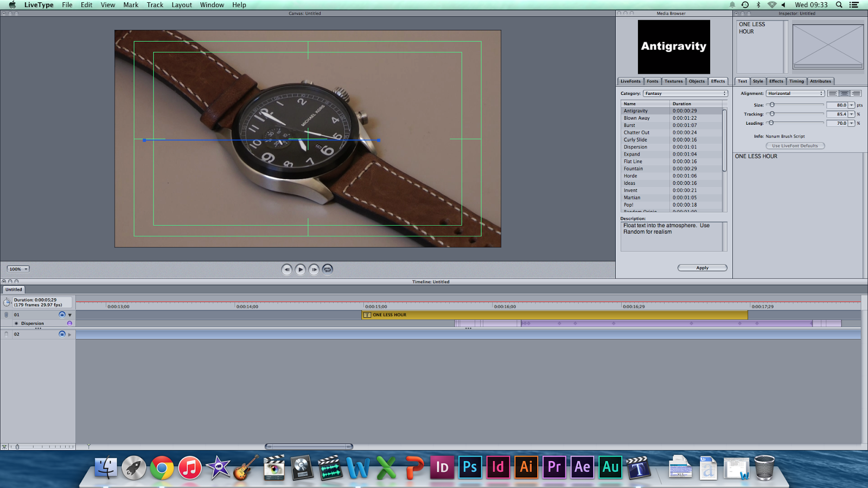Toggle loop playback button
This screenshot has height=488, width=868.
pyautogui.click(x=328, y=269)
